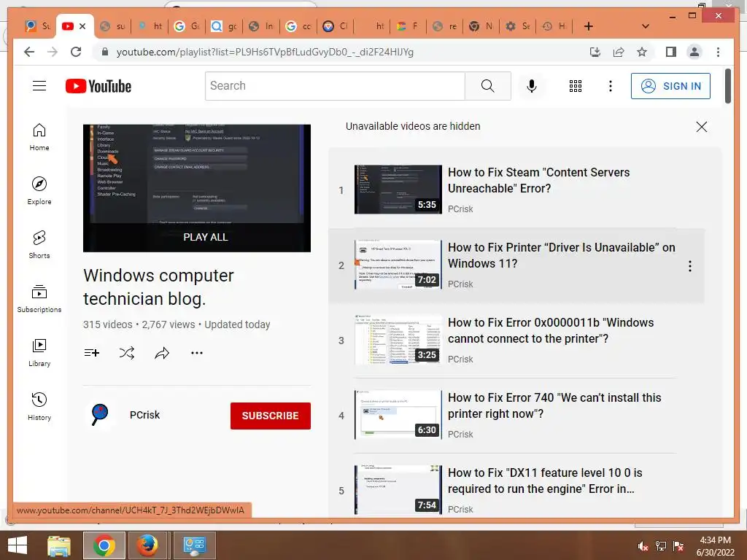
Task: Click the SIGN IN button
Action: pyautogui.click(x=670, y=86)
